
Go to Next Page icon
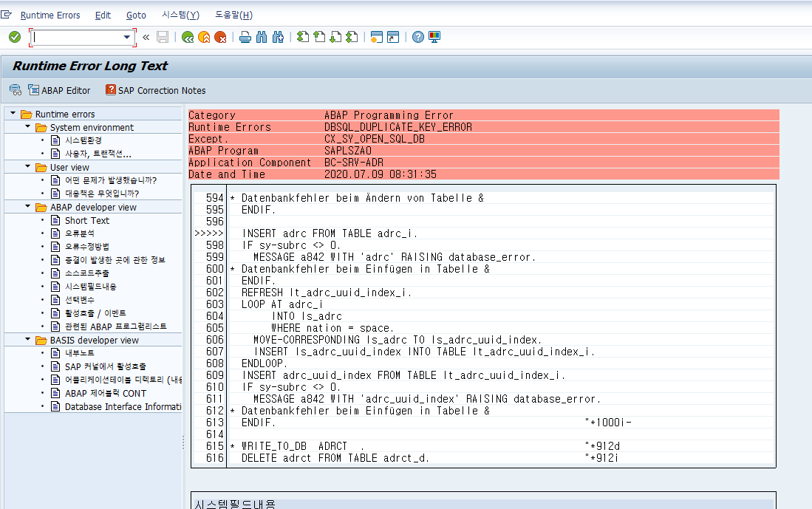[335, 37]
